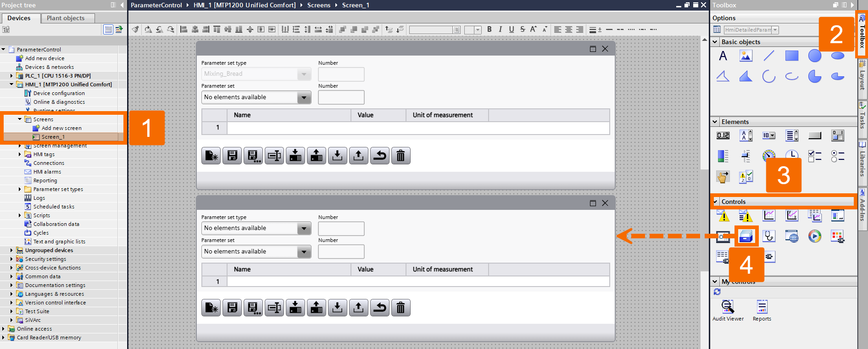Viewport: 868px width, 349px height.
Task: Toggle Underline text formatting
Action: coord(511,29)
